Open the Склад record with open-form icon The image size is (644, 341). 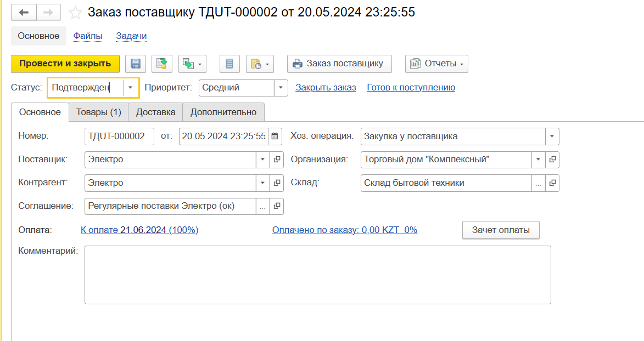[553, 183]
